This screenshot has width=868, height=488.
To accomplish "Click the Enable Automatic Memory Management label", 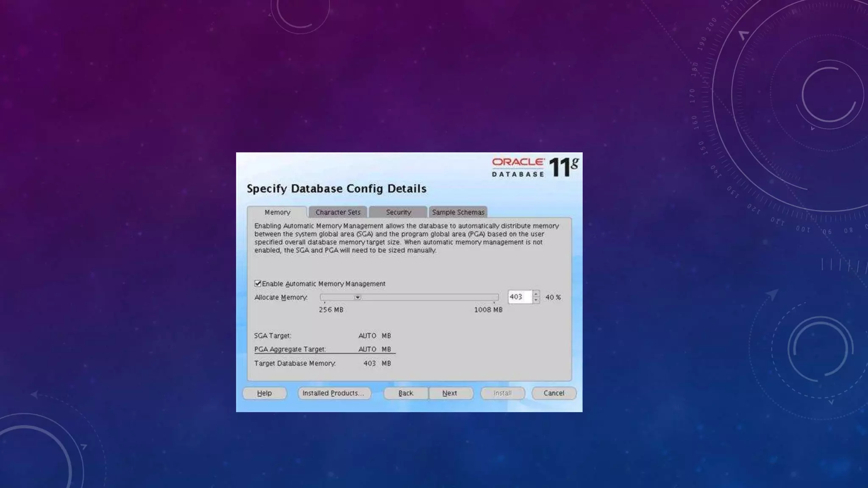I will pos(323,284).
